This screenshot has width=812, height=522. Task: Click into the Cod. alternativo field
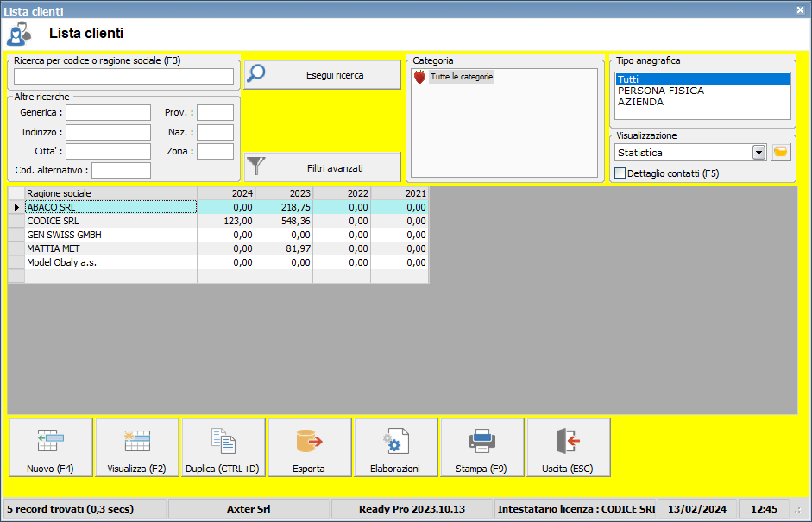click(x=121, y=170)
